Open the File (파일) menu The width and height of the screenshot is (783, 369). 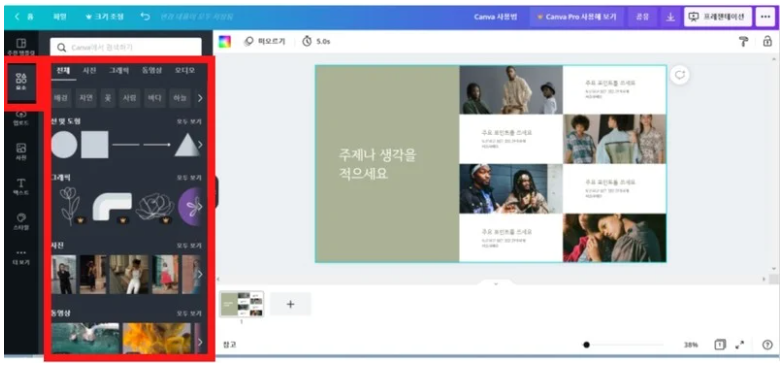pos(60,16)
